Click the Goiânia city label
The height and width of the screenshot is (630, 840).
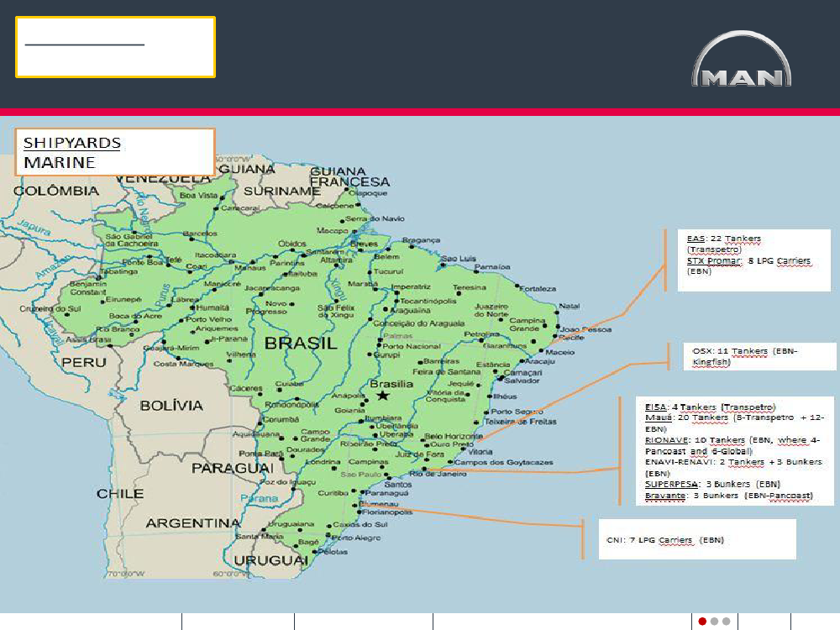[x=349, y=410]
